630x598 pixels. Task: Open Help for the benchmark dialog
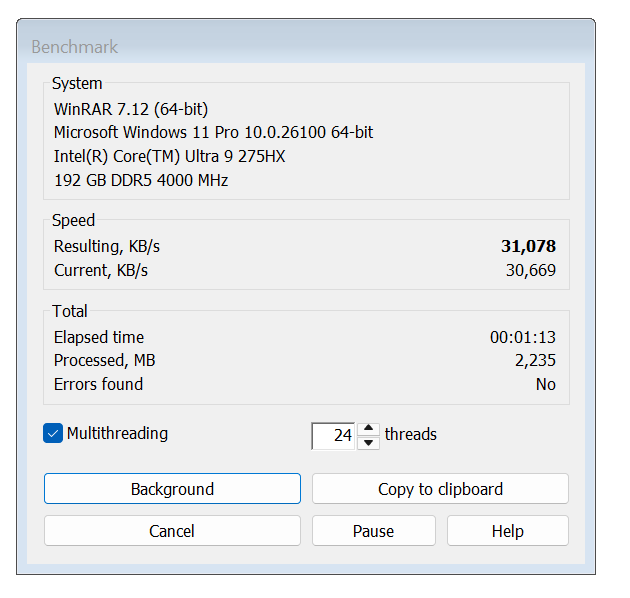pos(508,531)
